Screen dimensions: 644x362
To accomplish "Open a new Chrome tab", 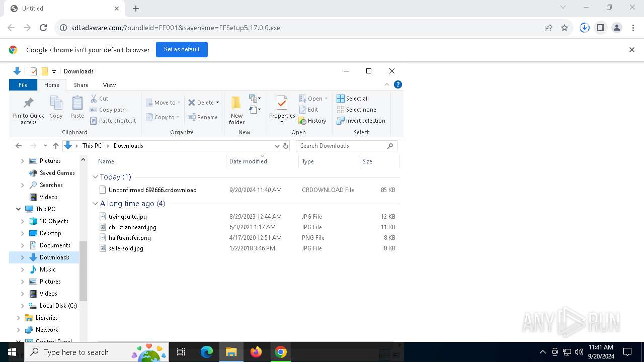I will point(136,9).
